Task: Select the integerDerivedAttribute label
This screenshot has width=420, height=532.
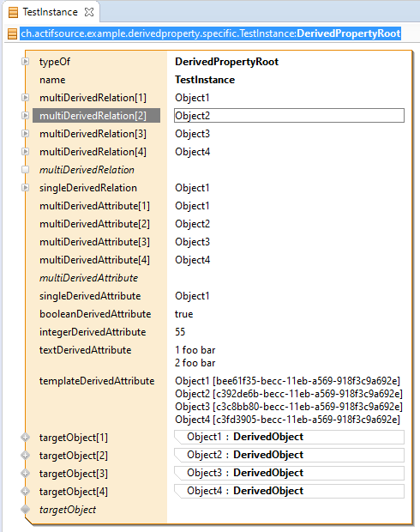Action: (x=93, y=332)
